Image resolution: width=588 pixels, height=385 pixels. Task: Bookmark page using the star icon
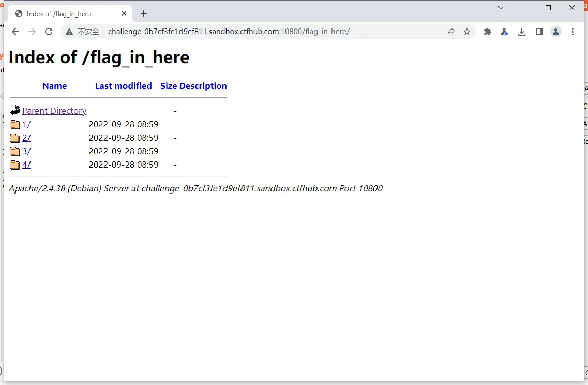click(x=467, y=32)
